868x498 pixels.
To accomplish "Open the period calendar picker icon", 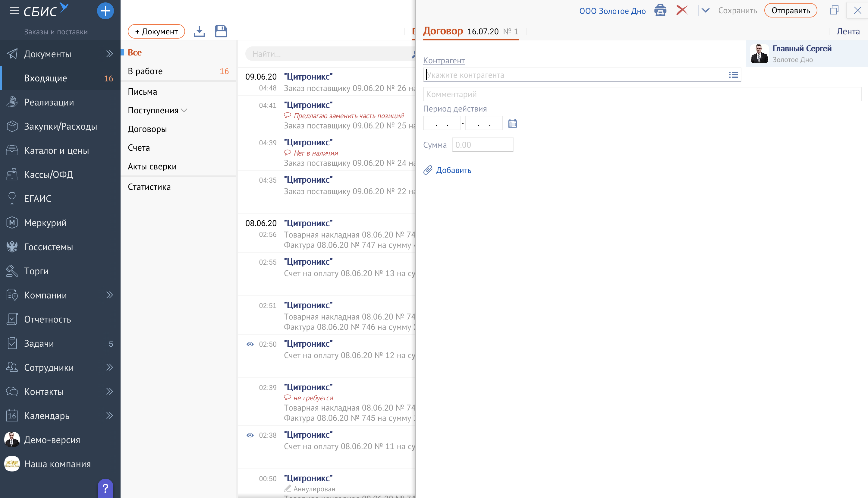I will pyautogui.click(x=512, y=124).
